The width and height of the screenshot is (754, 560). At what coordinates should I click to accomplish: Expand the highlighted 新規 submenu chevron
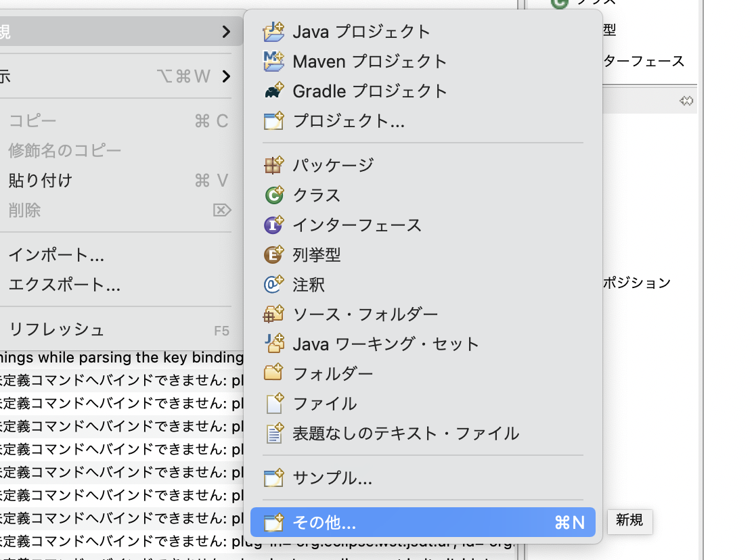(x=225, y=32)
